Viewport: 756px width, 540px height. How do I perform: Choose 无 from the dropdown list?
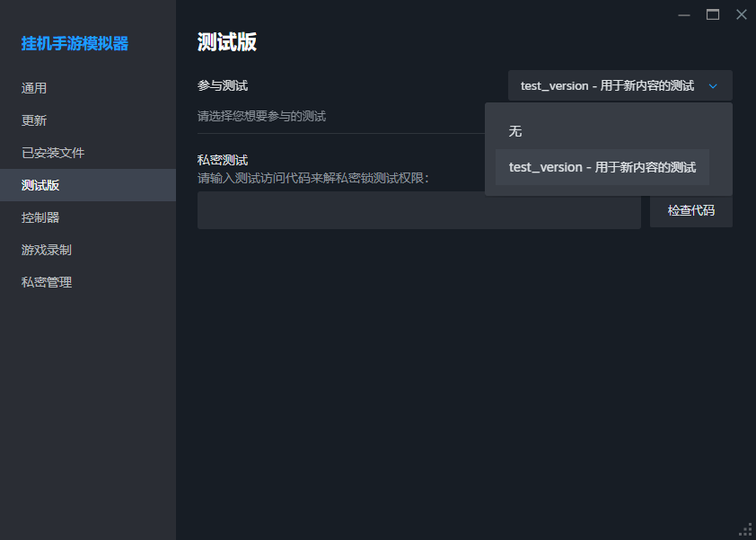pos(515,131)
